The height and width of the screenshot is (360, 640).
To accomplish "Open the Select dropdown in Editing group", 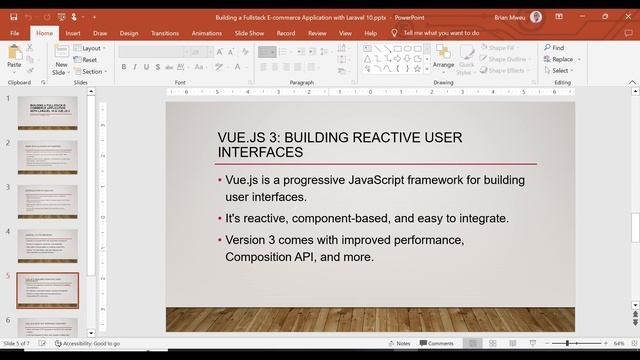I will [559, 71].
